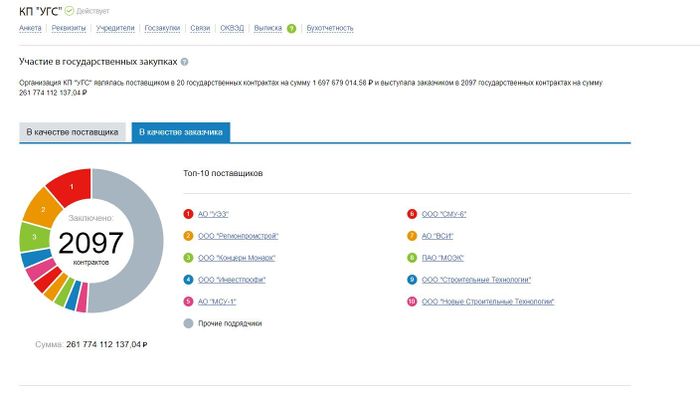Click help icon next to Участие в государственных закупках
The width and height of the screenshot is (700, 403).
pyautogui.click(x=184, y=62)
